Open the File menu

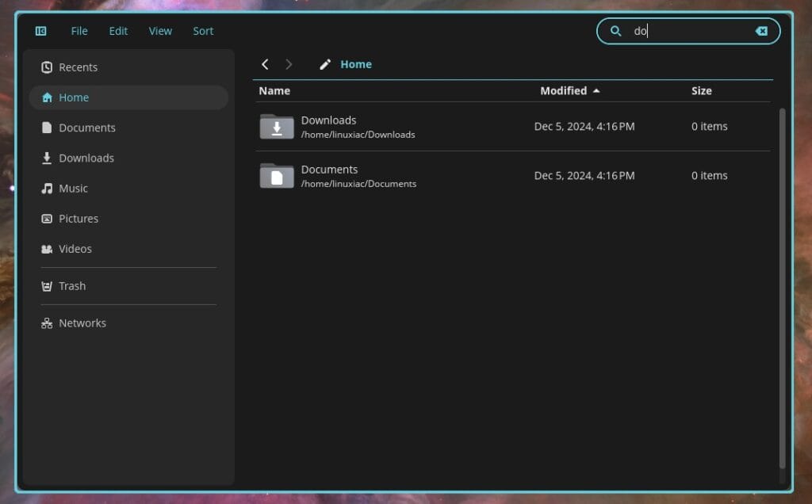pos(79,31)
